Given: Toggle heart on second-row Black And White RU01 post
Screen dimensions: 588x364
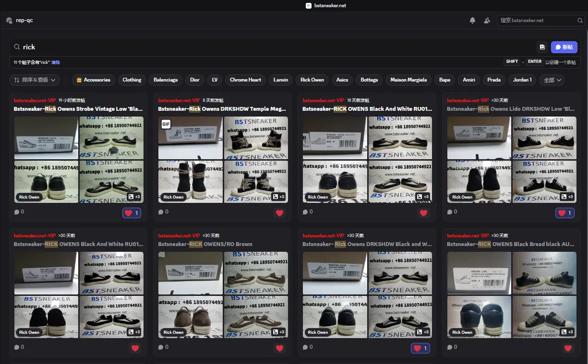Looking at the screenshot, I should (135, 348).
